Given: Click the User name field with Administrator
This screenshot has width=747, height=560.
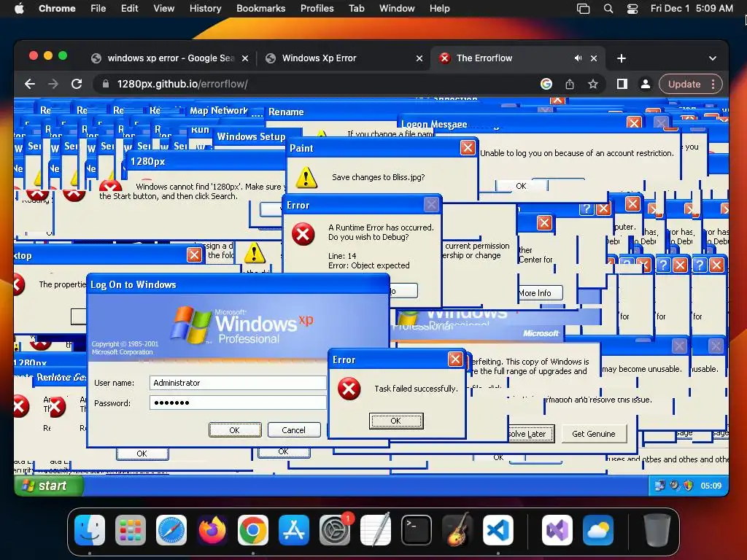Looking at the screenshot, I should (x=238, y=383).
